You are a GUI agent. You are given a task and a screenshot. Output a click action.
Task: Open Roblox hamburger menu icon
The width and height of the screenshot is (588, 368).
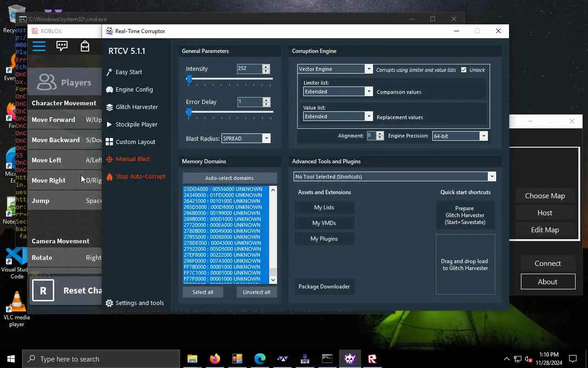(x=39, y=46)
